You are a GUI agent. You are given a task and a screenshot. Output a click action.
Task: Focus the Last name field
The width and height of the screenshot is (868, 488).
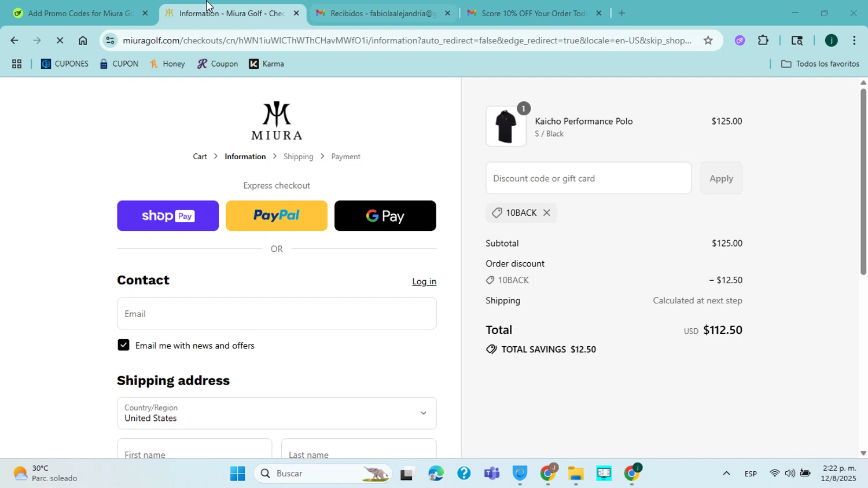tap(359, 449)
